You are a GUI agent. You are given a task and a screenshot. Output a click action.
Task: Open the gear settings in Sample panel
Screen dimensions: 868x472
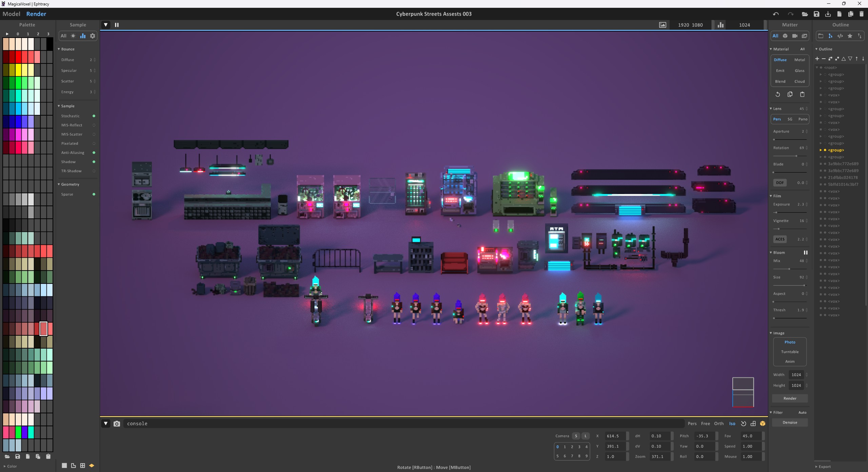click(x=93, y=36)
